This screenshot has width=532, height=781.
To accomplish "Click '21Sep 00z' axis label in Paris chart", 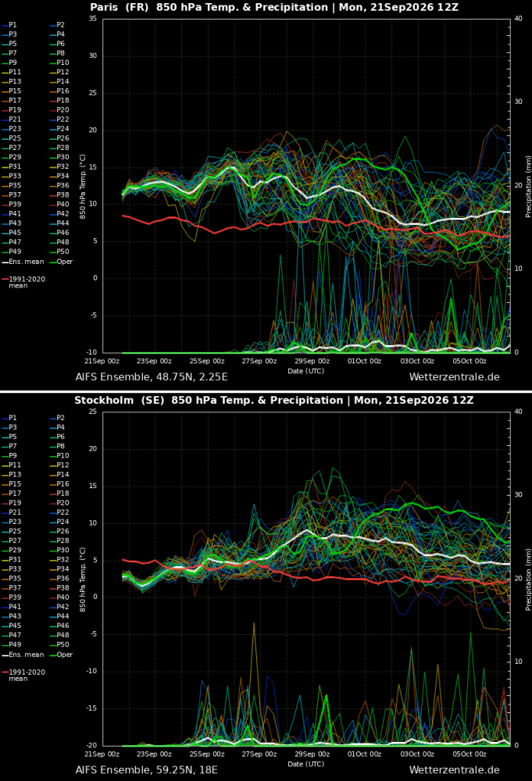I will [102, 362].
